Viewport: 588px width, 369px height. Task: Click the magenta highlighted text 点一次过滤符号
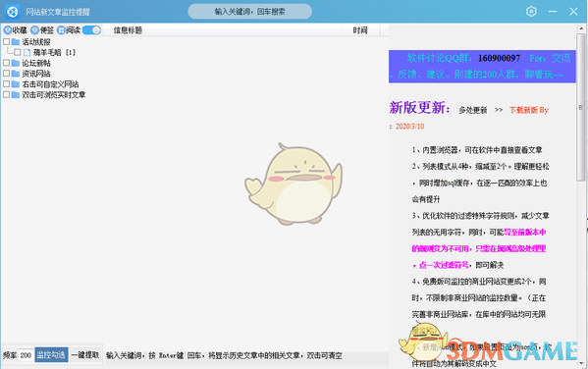click(444, 265)
